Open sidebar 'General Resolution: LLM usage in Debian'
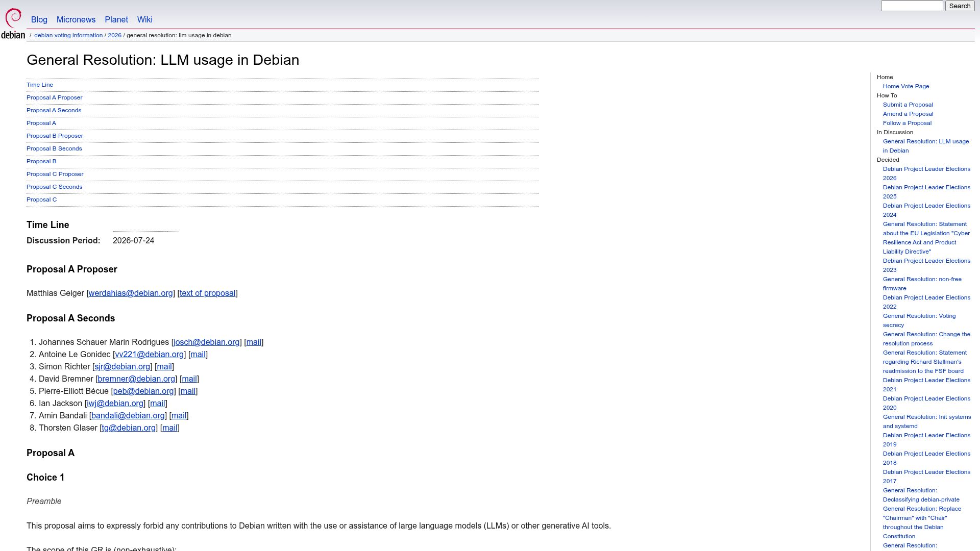 click(x=926, y=146)
